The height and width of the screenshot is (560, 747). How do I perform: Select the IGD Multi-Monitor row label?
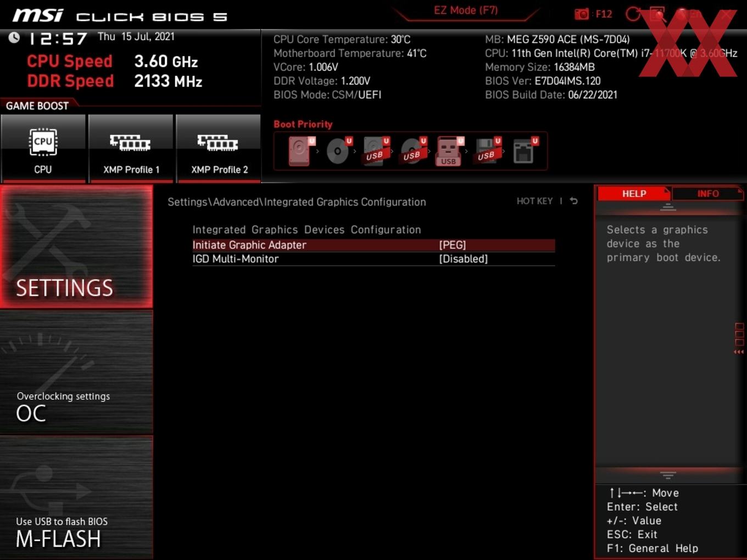[x=236, y=259]
